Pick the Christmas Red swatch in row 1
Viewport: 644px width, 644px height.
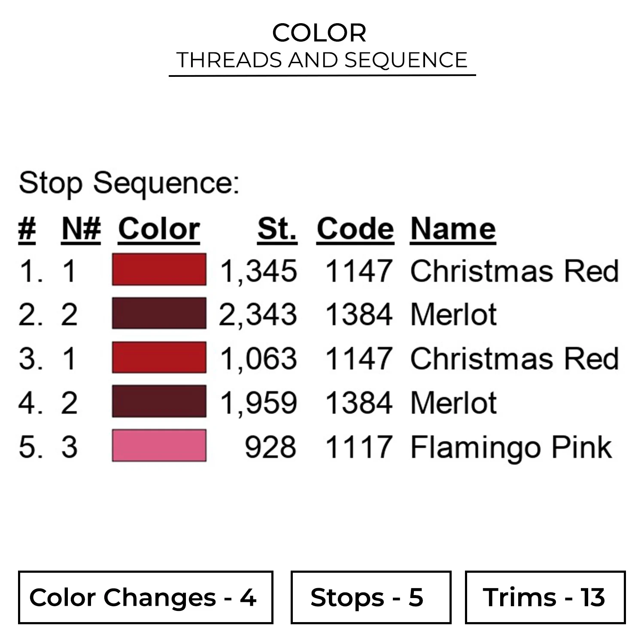(x=159, y=270)
